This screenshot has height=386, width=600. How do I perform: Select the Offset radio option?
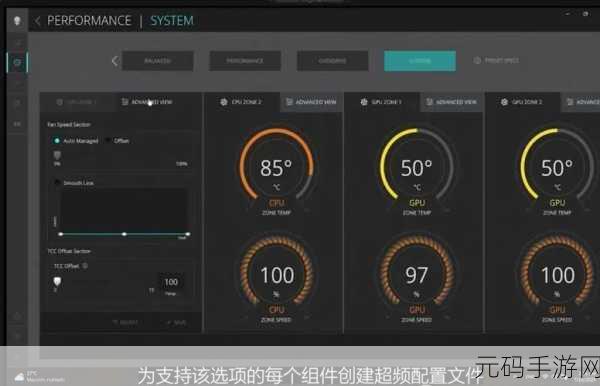pos(108,141)
